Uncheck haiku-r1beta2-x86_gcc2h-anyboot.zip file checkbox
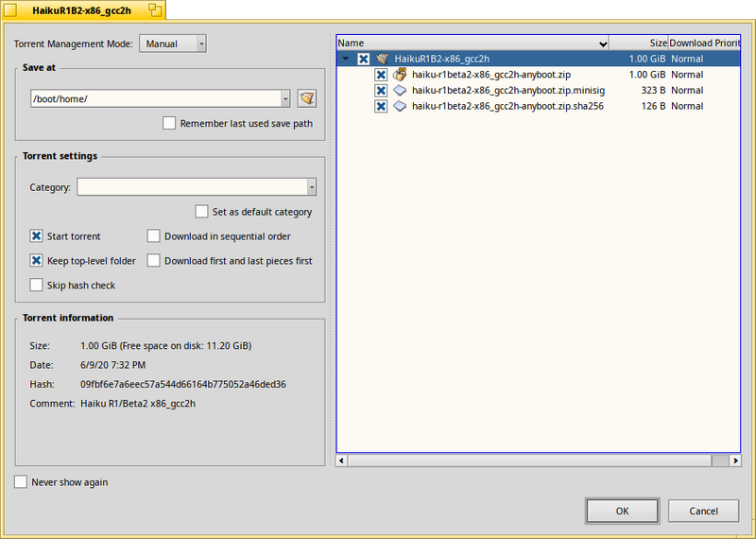Image resolution: width=756 pixels, height=539 pixels. pos(381,75)
